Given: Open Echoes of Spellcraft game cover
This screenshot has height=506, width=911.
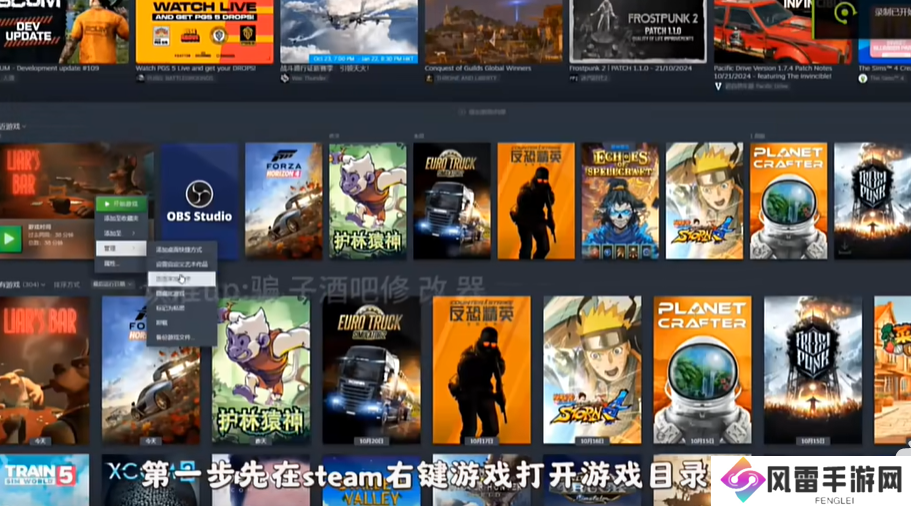Looking at the screenshot, I should click(x=620, y=200).
